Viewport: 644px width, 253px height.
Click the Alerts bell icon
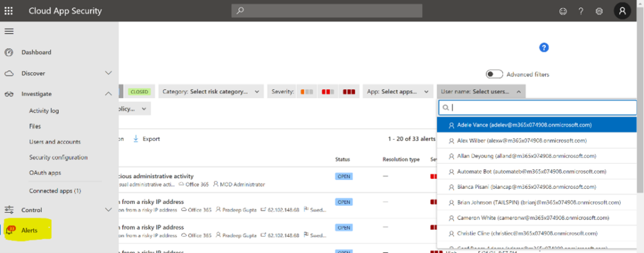[10, 231]
